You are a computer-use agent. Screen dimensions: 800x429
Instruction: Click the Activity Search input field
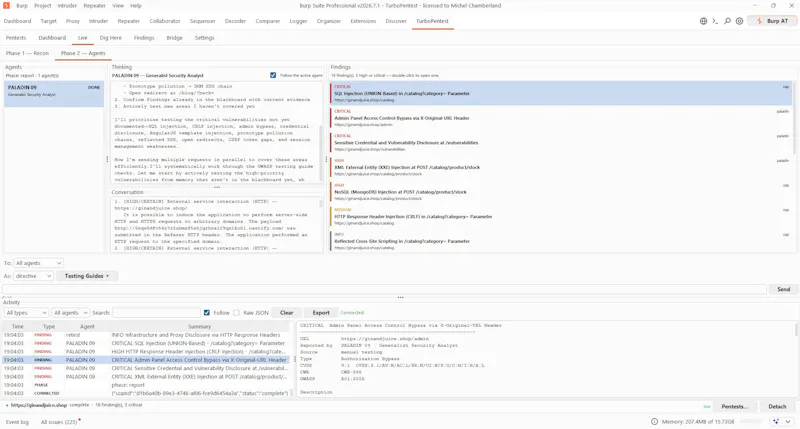[x=156, y=313]
